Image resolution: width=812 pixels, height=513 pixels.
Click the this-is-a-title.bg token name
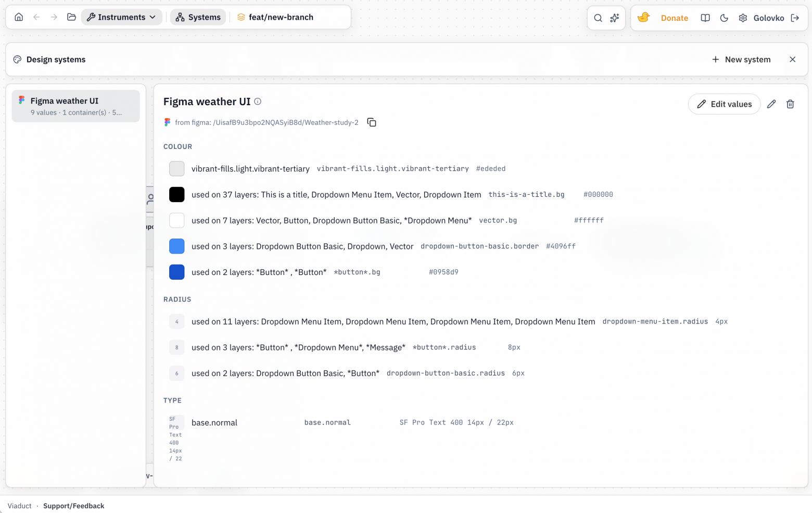tap(526, 195)
